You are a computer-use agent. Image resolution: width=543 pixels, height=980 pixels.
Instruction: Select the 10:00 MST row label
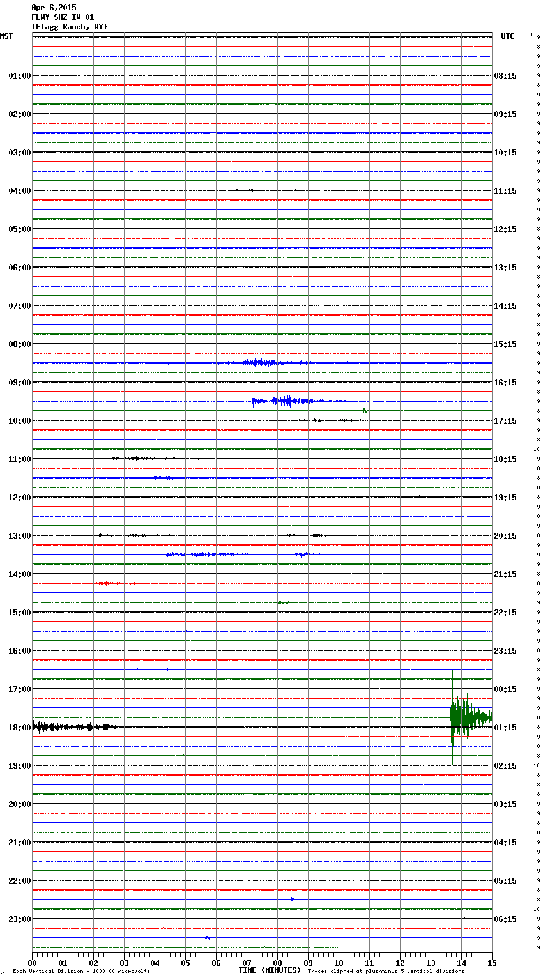pyautogui.click(x=20, y=421)
